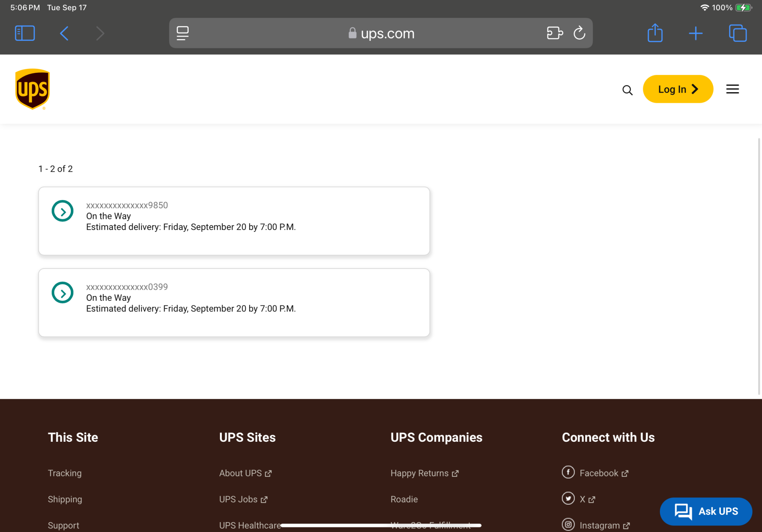
Task: Open the Safari extensions icon
Action: pyautogui.click(x=554, y=33)
